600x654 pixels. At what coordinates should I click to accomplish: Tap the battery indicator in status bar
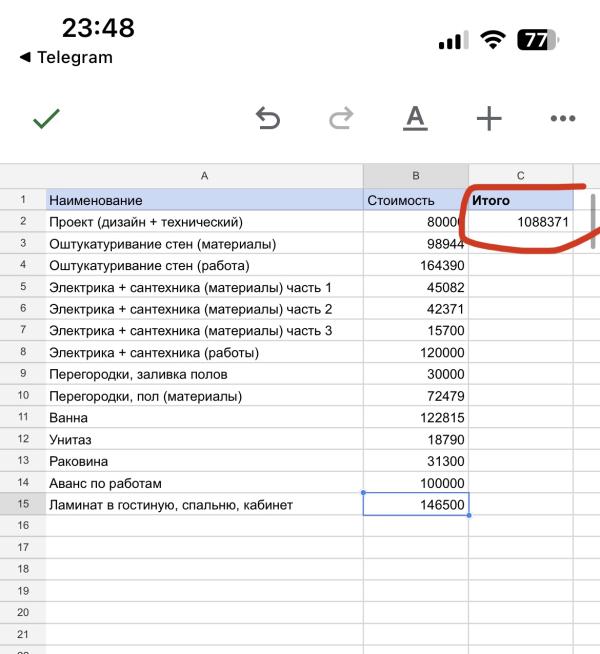tap(538, 41)
